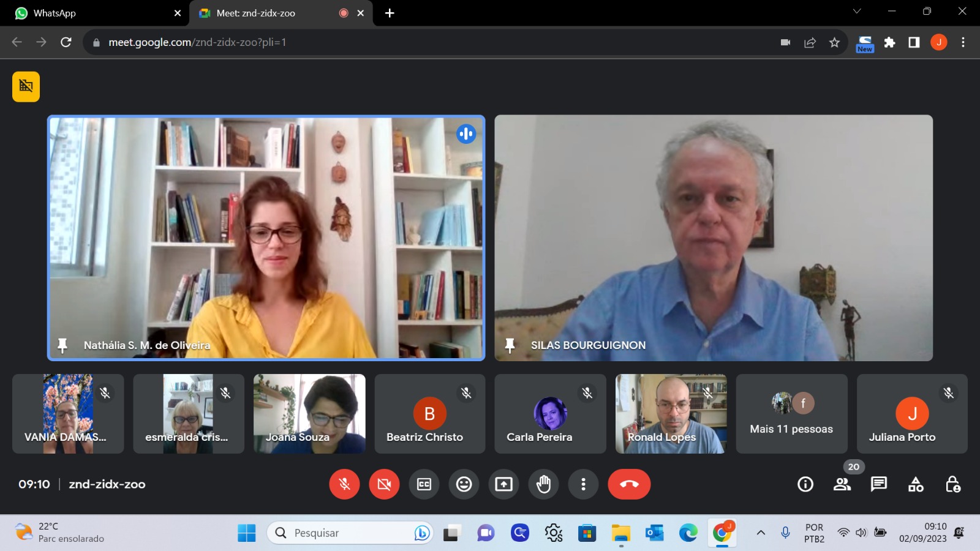Open the emoji reactions button

click(x=464, y=484)
